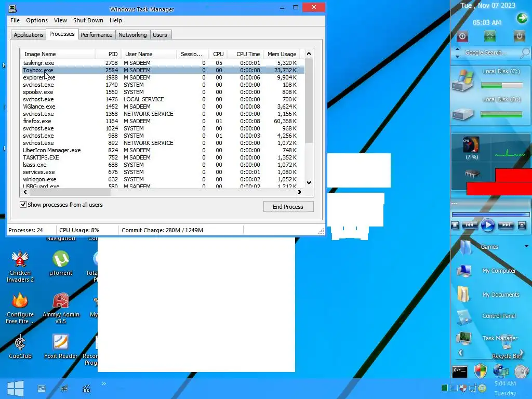Open Local Disk (D:) drive icon
This screenshot has width=532, height=399.
[x=463, y=114]
